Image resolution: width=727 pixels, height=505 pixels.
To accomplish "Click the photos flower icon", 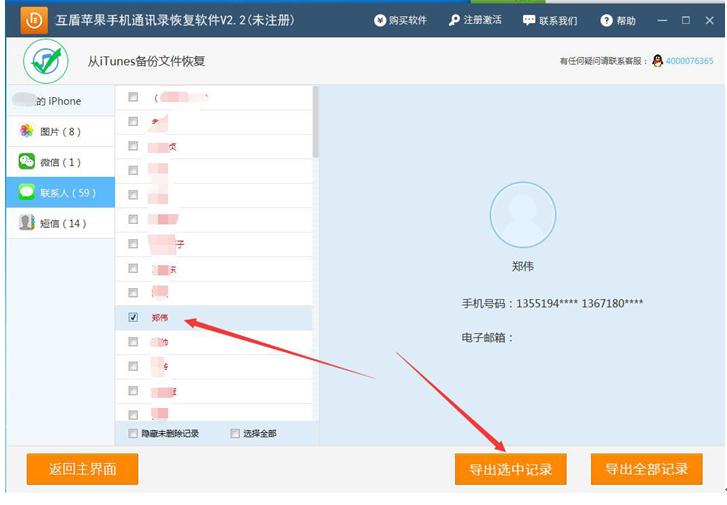I will click(27, 131).
